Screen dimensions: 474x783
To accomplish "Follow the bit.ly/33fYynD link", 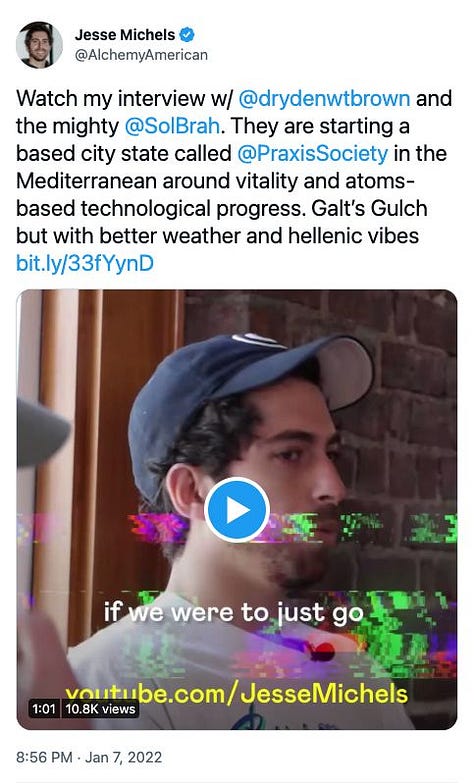I will pos(85,263).
